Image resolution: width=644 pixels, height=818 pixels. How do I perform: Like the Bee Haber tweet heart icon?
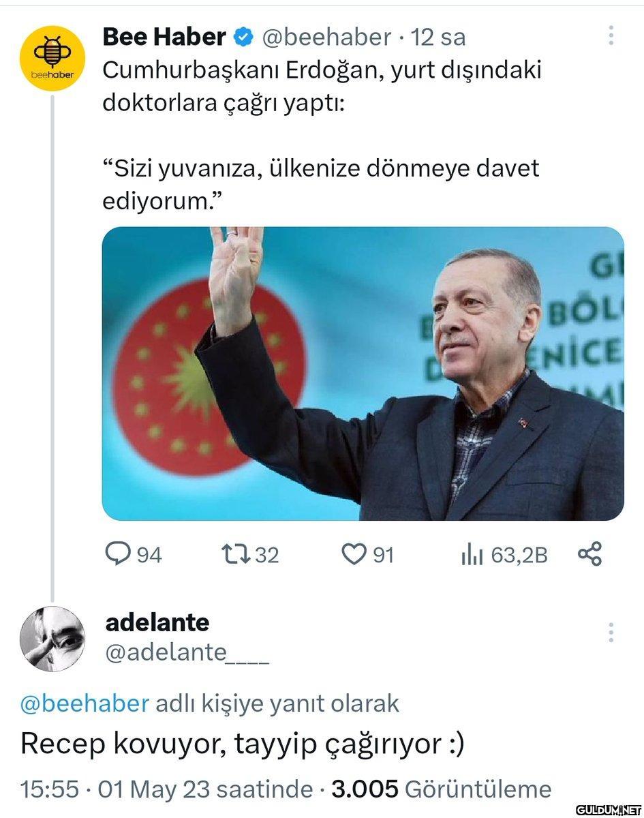click(353, 555)
